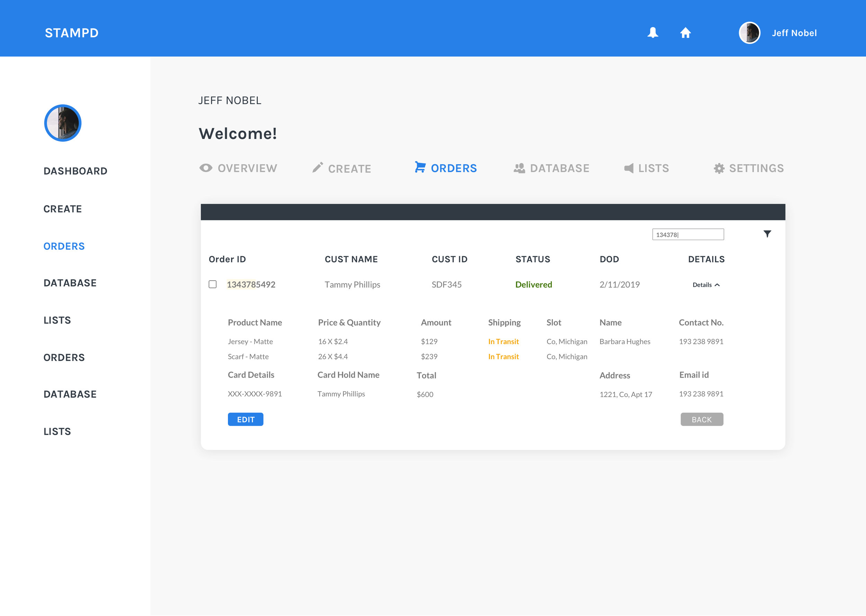Screen dimensions: 866x616
Task: Click the sidebar profile picture
Action: tap(63, 123)
